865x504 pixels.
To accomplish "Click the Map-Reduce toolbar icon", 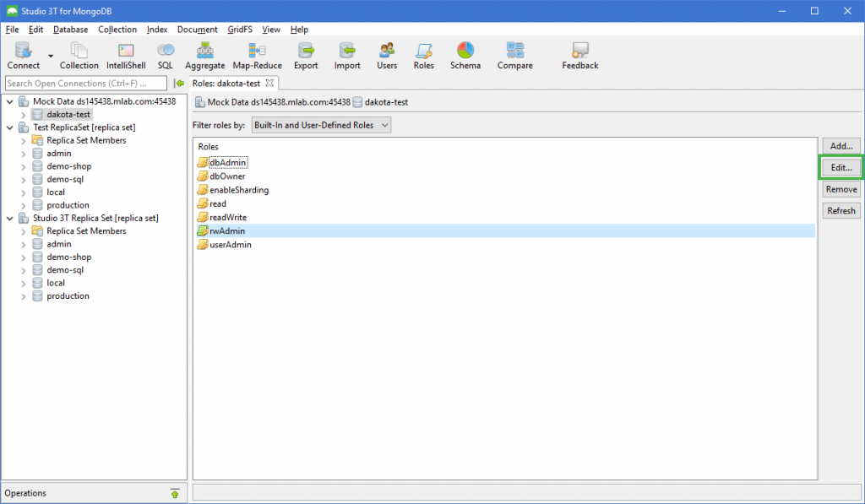I will [x=257, y=56].
